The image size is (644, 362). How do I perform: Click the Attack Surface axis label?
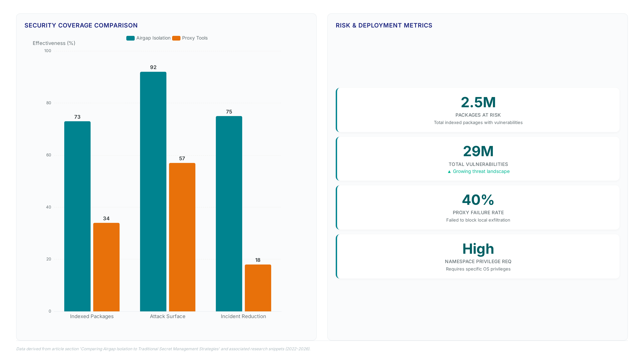pos(168,316)
